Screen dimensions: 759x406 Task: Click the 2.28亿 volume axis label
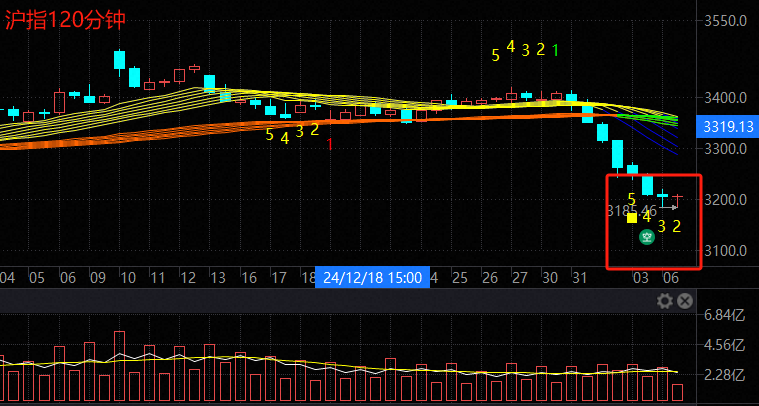725,375
